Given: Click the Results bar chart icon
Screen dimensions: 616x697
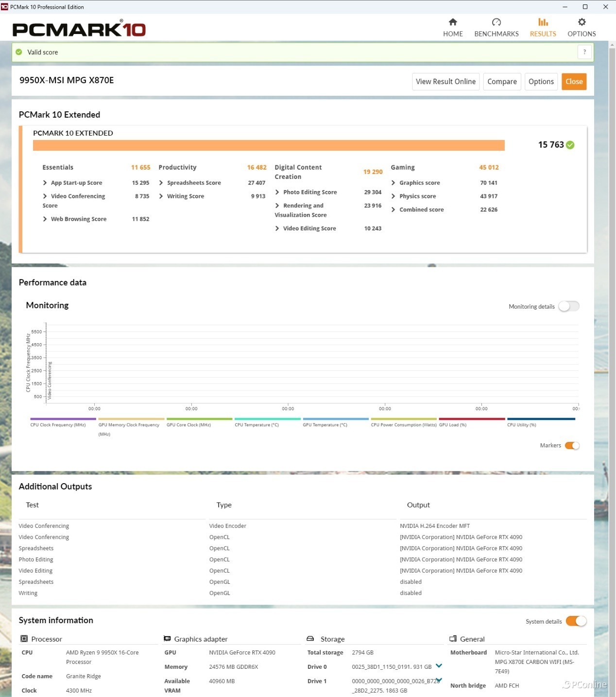Looking at the screenshot, I should tap(543, 22).
